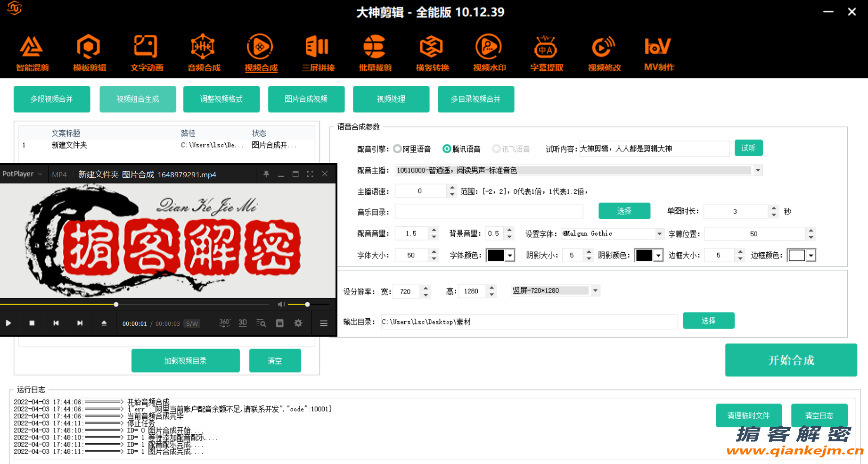Open PotPlayer hamburger menu icon
Screen dimensions: 868x464
point(324,323)
